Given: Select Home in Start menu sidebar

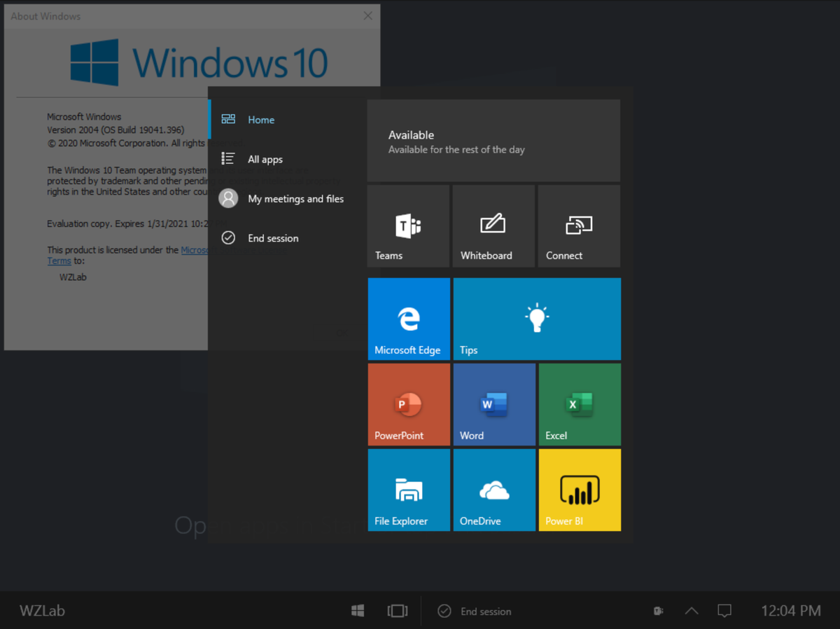Looking at the screenshot, I should pos(287,120).
